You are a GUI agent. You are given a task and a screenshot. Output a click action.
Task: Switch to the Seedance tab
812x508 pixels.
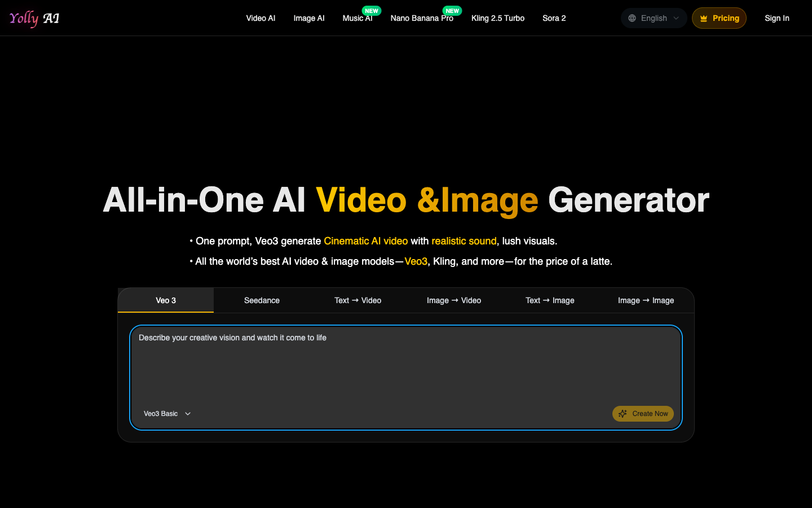coord(262,300)
